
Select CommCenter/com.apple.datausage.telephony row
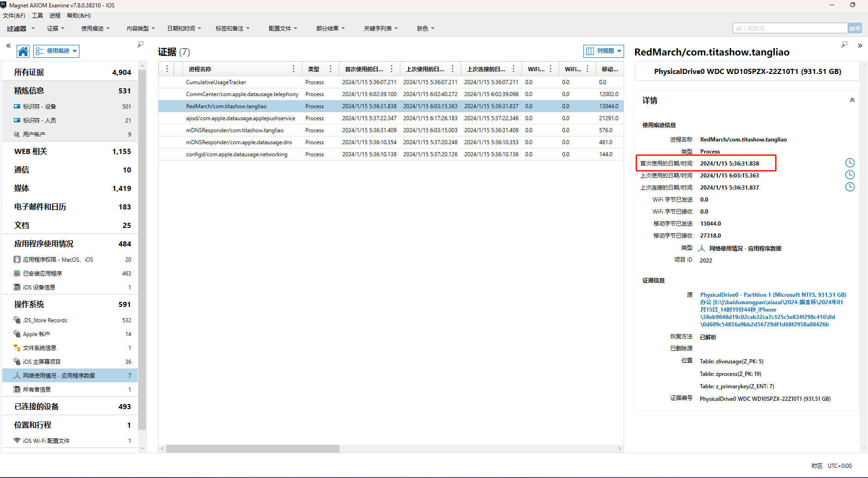[391, 94]
